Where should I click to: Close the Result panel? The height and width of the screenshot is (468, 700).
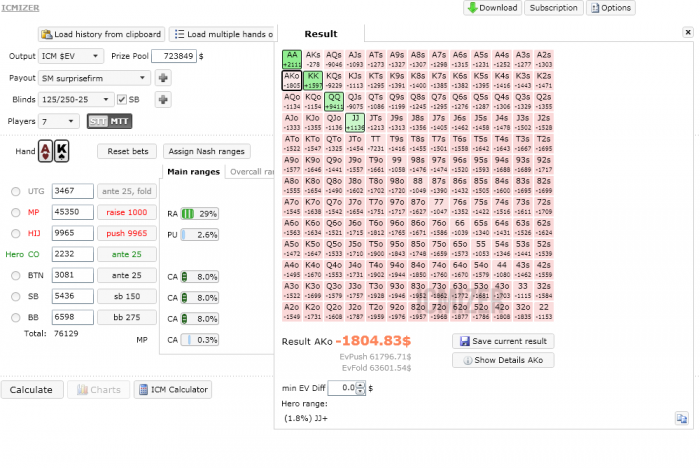point(688,32)
